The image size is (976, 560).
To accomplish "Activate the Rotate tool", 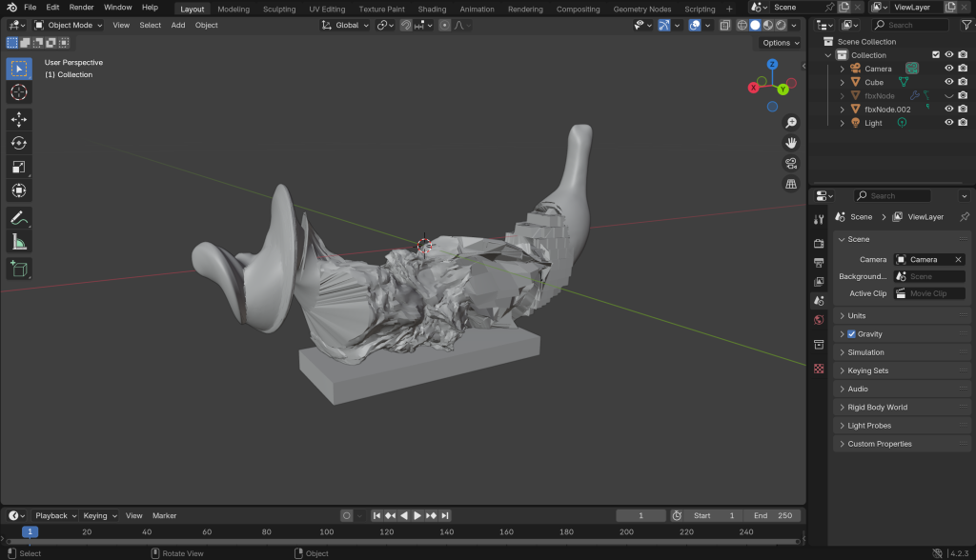I will [19, 143].
